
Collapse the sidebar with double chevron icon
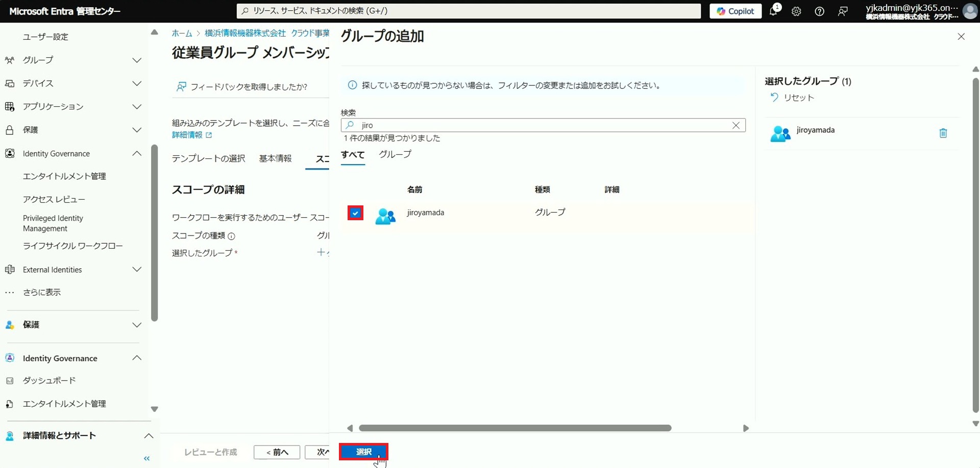(x=147, y=458)
